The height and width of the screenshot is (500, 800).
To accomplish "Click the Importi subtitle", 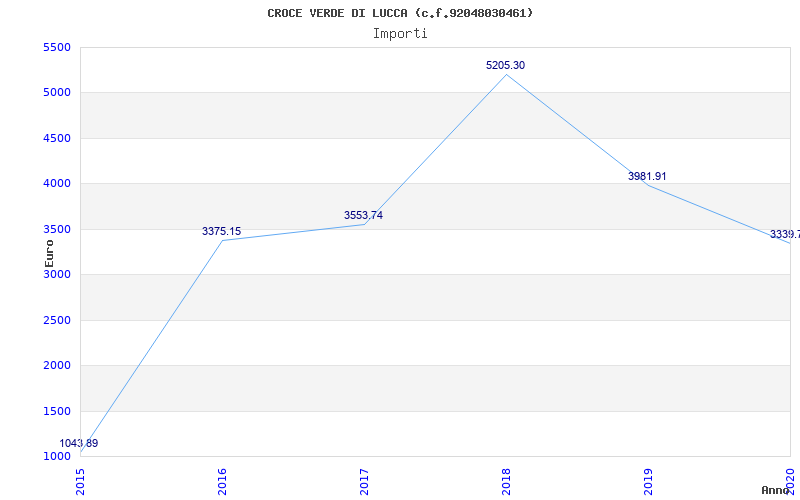I will (x=400, y=34).
